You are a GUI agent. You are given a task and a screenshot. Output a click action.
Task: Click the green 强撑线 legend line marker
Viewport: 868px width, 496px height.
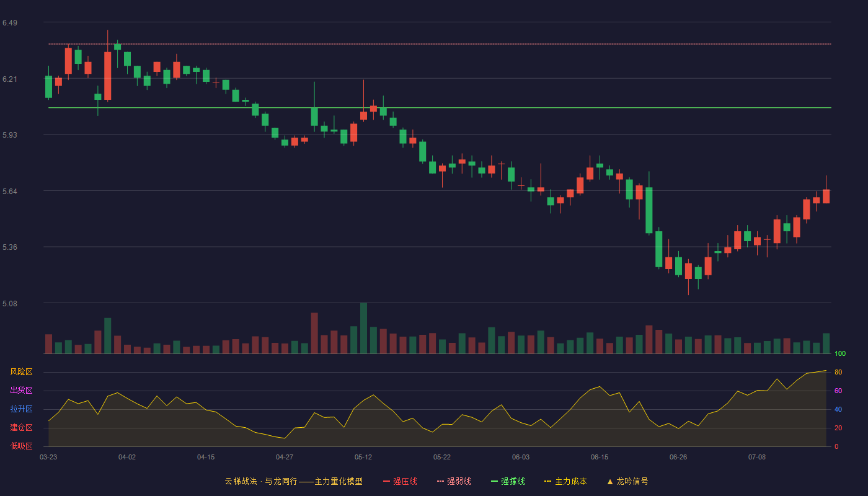pos(494,481)
